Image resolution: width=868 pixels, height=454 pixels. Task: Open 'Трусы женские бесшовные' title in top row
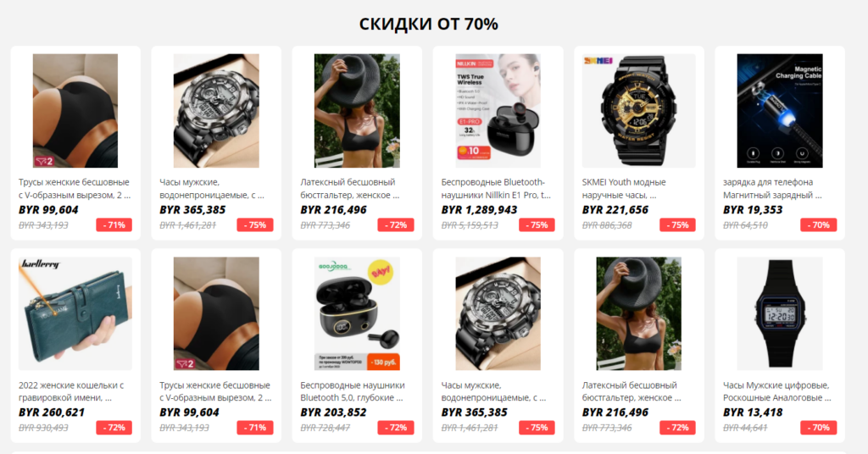coord(75,189)
